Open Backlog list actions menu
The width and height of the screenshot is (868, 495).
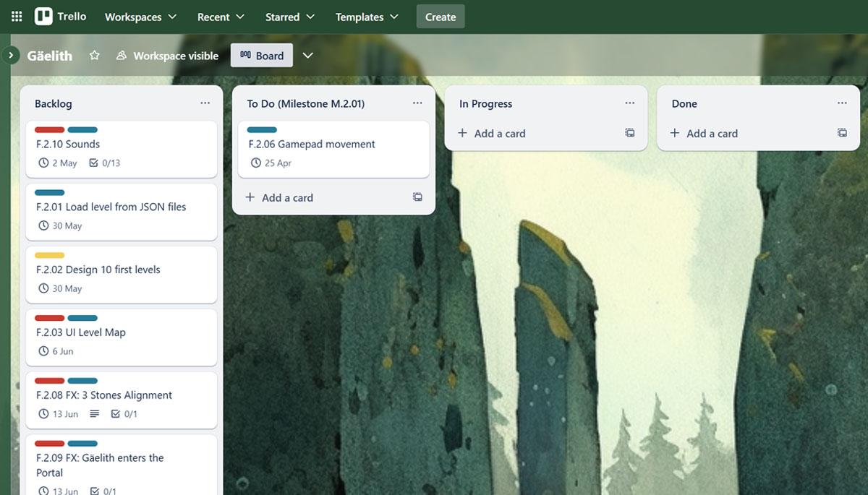pos(205,103)
